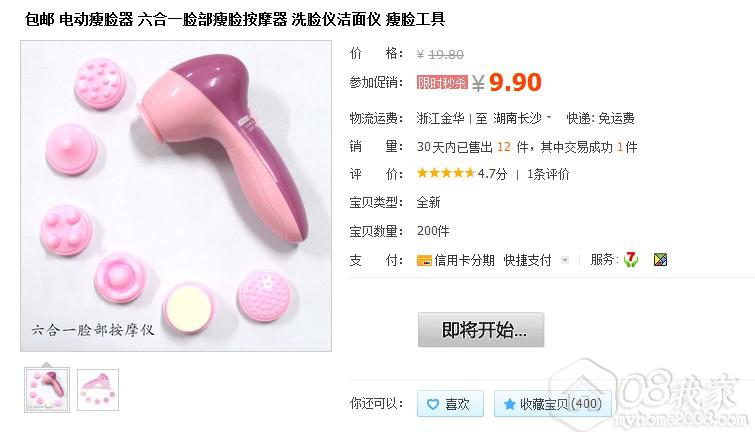Select the second product thumbnail

pyautogui.click(x=98, y=390)
